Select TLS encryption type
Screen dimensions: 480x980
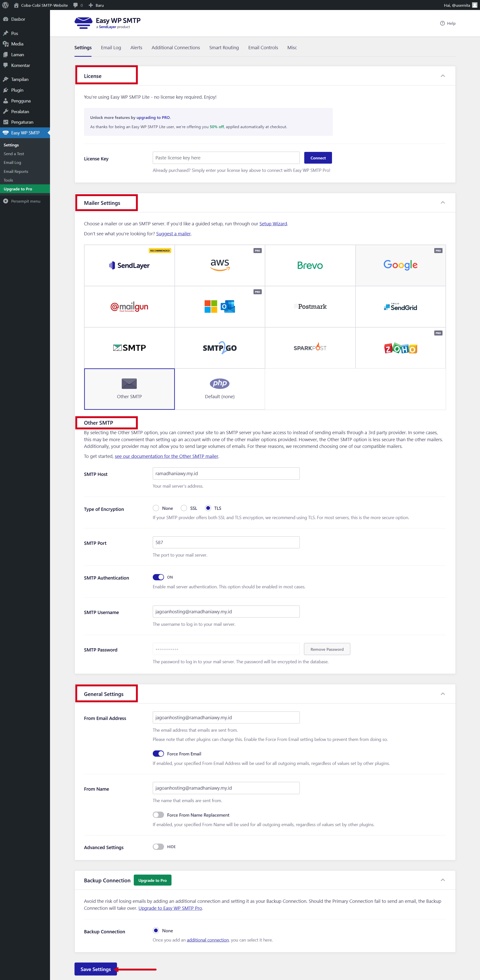tap(208, 508)
